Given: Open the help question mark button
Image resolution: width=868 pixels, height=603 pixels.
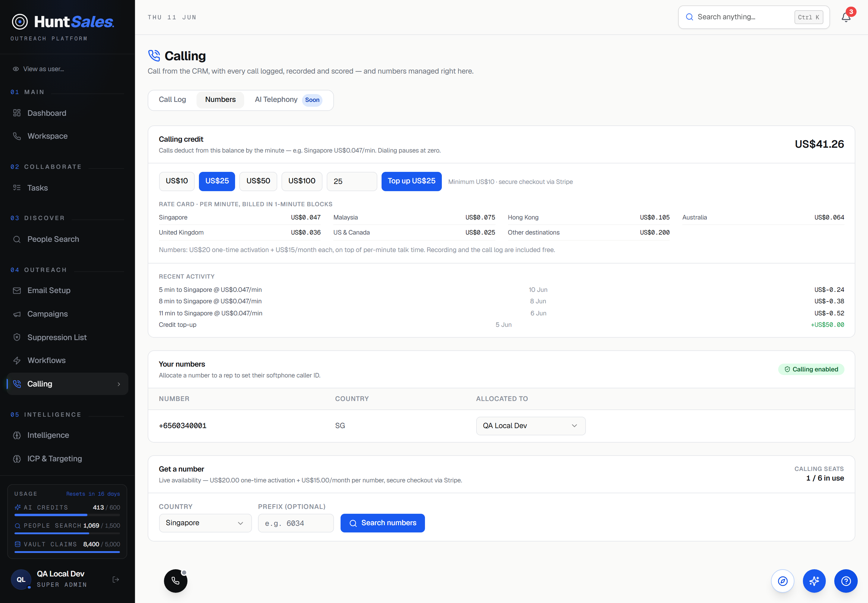Looking at the screenshot, I should 846,581.
